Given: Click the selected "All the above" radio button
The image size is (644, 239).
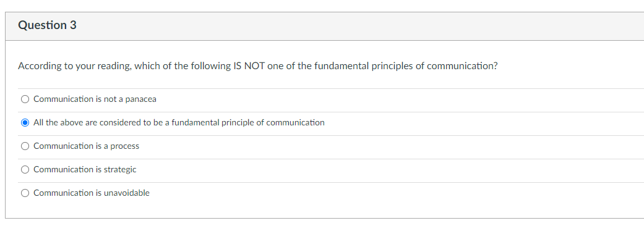Looking at the screenshot, I should (x=25, y=122).
